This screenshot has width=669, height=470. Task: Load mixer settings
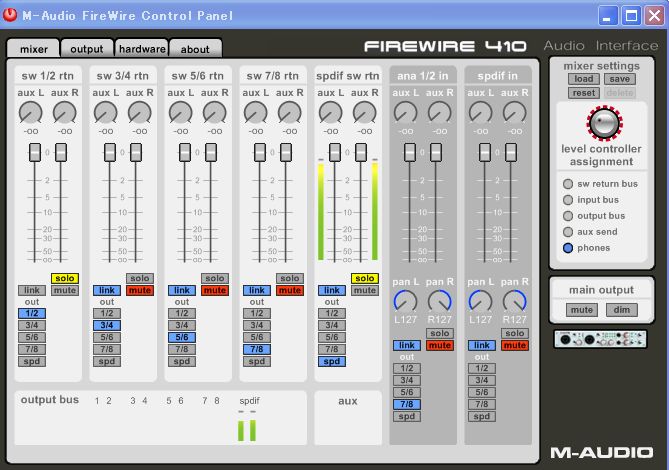tap(584, 79)
